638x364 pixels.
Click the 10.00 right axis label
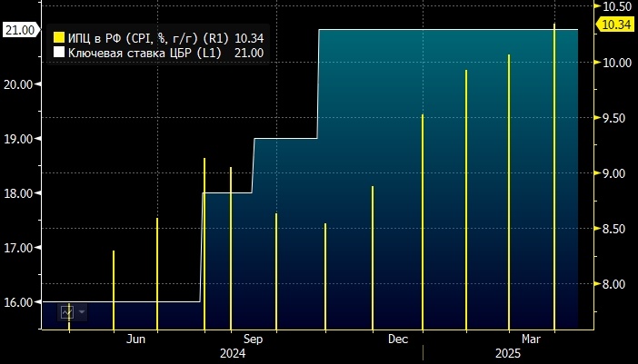617,62
